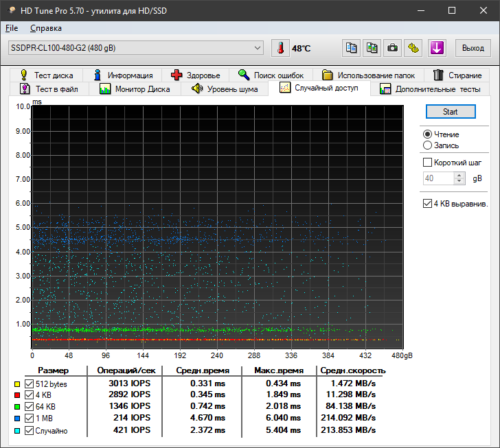Open the Справка menu
This screenshot has width=500, height=448.
coord(46,28)
